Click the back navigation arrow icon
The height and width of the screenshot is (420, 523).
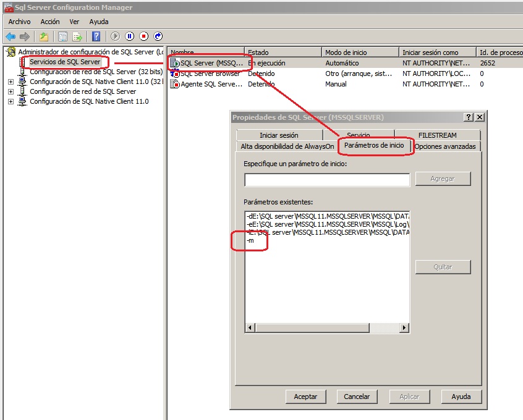click(x=11, y=36)
